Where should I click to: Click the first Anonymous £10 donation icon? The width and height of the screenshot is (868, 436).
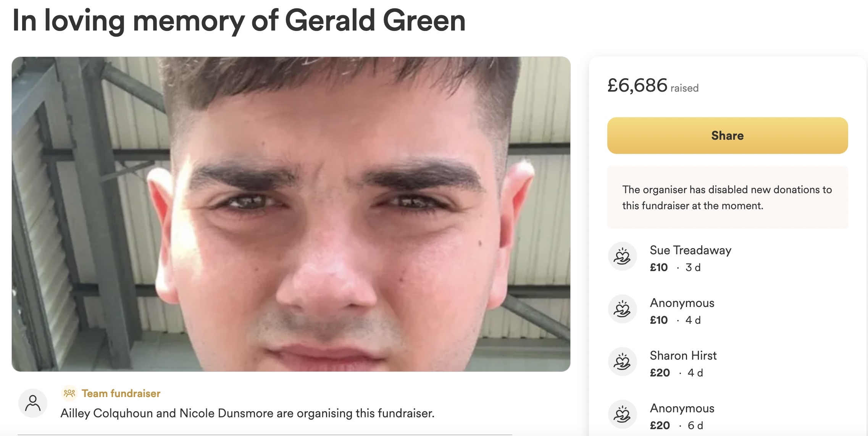622,309
